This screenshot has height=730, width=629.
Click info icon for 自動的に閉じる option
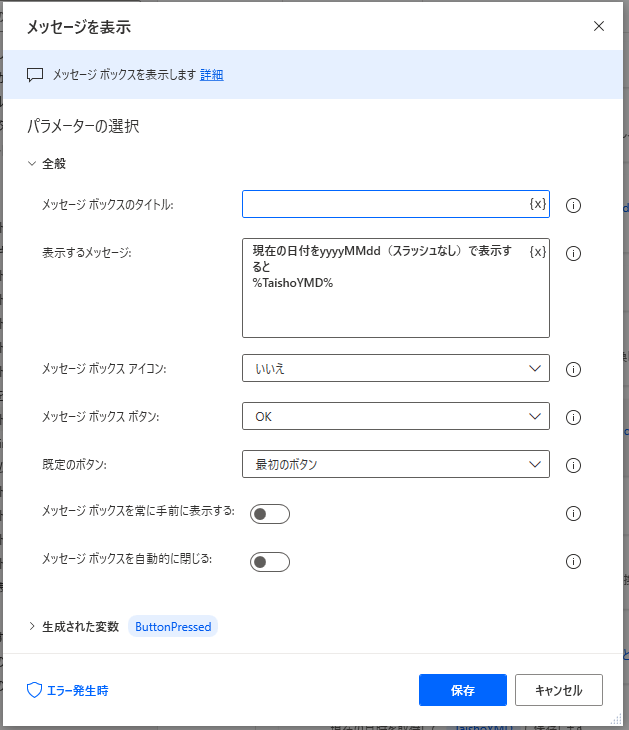pyautogui.click(x=574, y=562)
